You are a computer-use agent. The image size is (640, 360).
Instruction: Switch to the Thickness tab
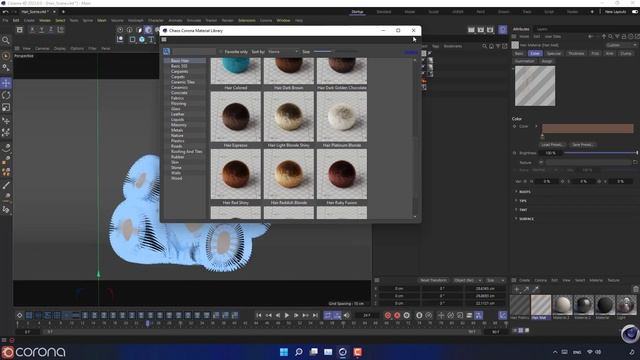[x=576, y=53]
